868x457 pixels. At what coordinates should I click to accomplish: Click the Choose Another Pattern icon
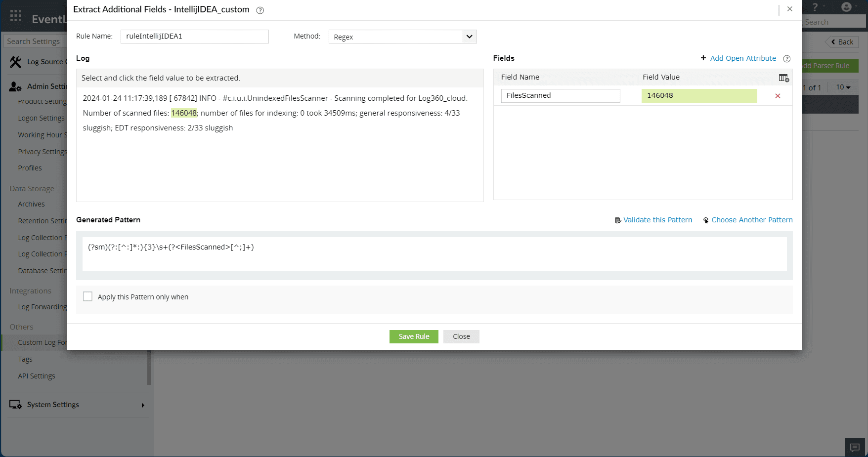coord(706,220)
